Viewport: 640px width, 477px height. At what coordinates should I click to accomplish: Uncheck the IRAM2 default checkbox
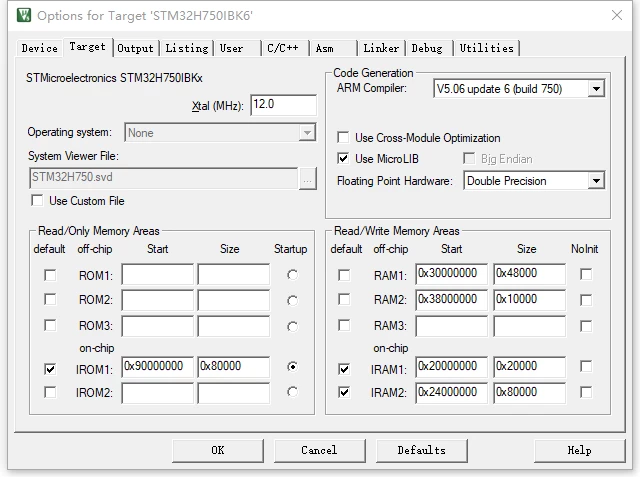click(x=344, y=392)
